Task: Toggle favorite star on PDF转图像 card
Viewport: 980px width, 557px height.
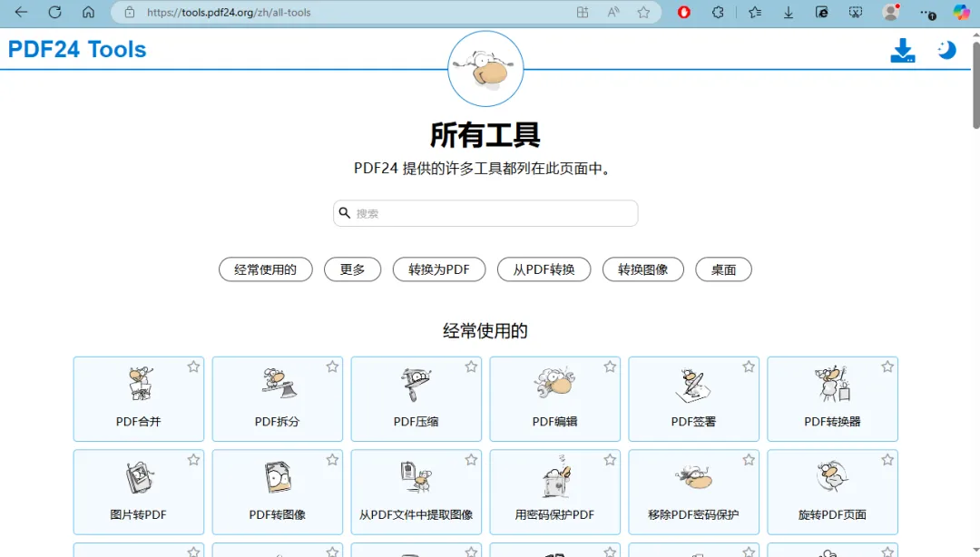Action: [332, 460]
